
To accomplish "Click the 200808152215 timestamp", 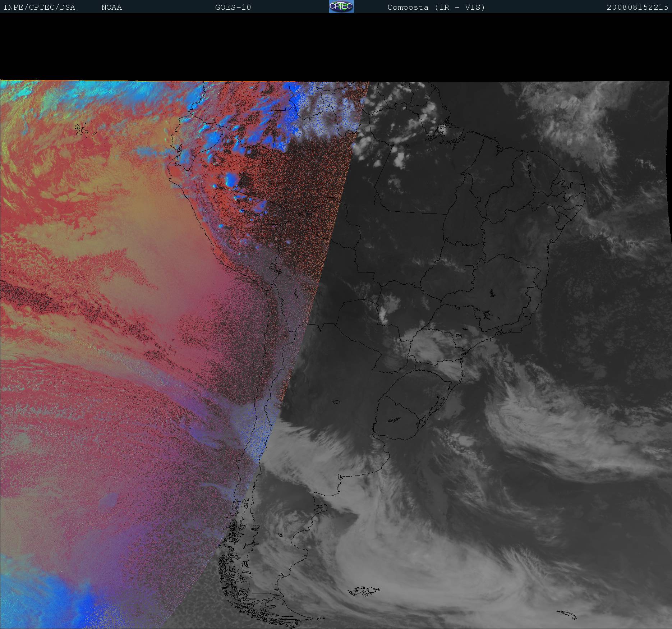I will pos(637,8).
